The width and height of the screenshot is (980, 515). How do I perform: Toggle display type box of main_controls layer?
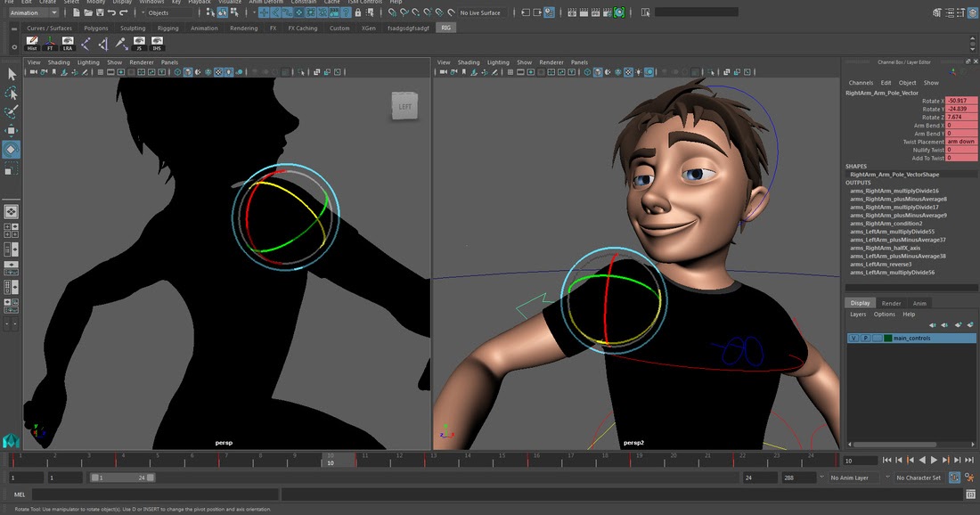click(878, 338)
